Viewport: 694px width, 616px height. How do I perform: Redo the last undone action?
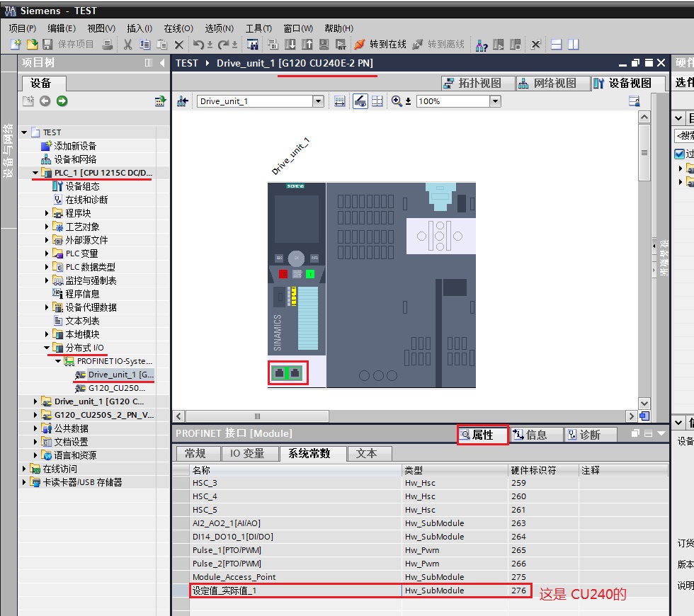224,44
